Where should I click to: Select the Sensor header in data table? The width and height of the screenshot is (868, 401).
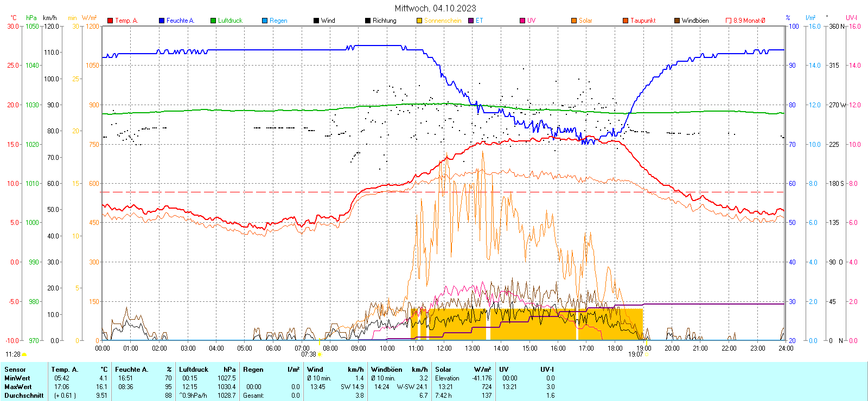point(15,370)
